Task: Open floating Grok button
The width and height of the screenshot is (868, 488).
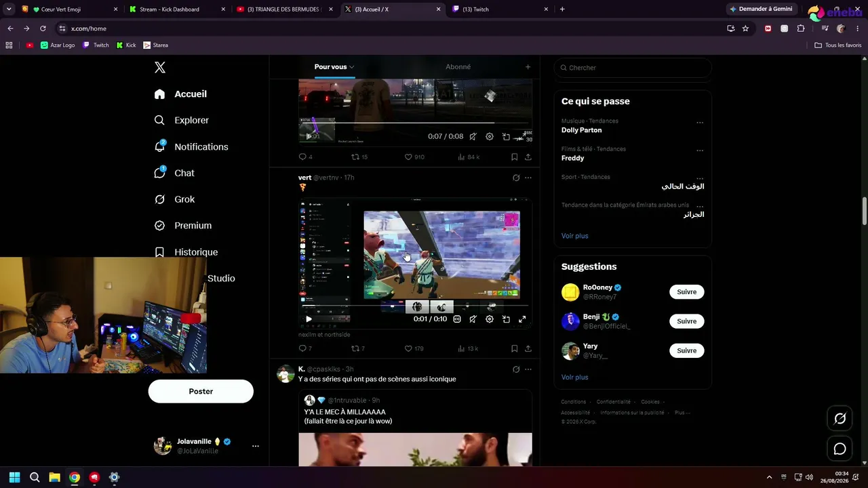Action: click(840, 419)
